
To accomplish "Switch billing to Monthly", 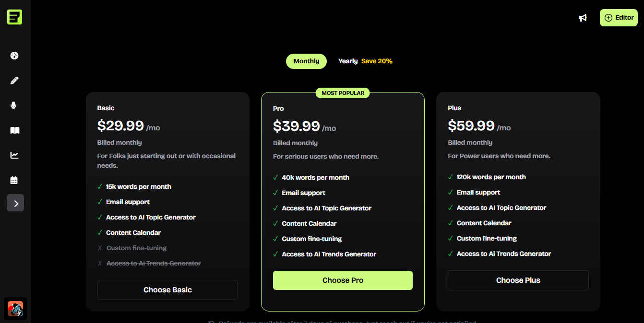I will 306,61.
